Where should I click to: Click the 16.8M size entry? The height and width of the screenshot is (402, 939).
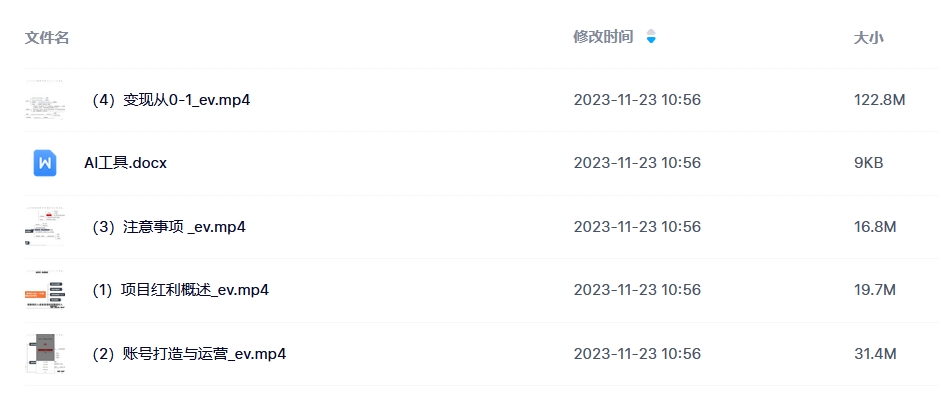(x=875, y=227)
